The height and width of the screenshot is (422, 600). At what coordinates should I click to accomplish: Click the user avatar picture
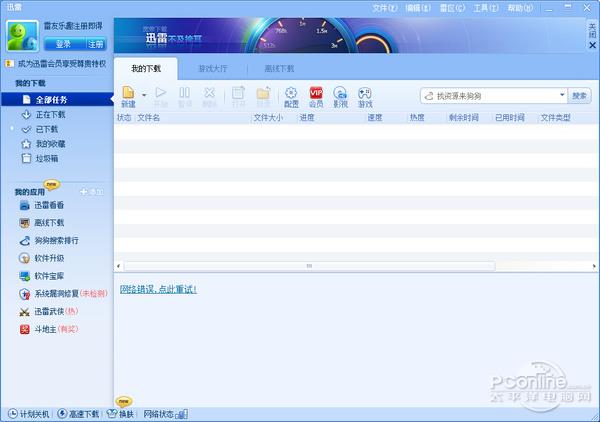coord(23,36)
